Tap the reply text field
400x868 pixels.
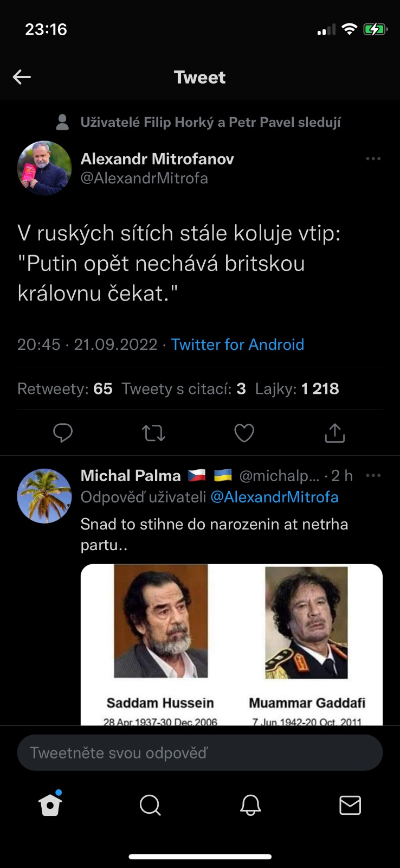click(199, 753)
